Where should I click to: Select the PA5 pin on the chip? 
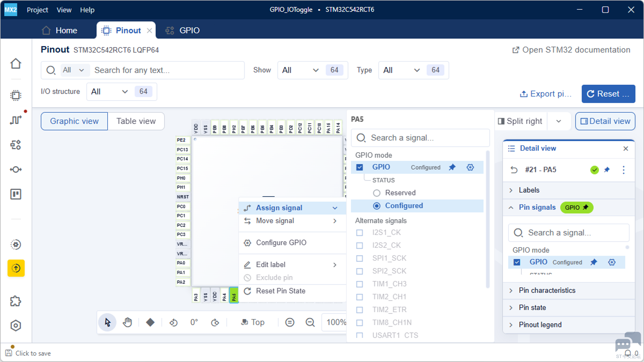click(234, 296)
